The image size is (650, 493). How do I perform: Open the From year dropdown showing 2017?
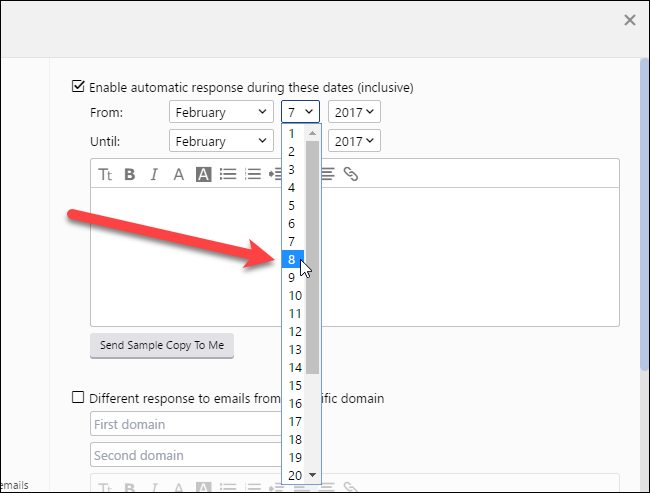tap(354, 112)
